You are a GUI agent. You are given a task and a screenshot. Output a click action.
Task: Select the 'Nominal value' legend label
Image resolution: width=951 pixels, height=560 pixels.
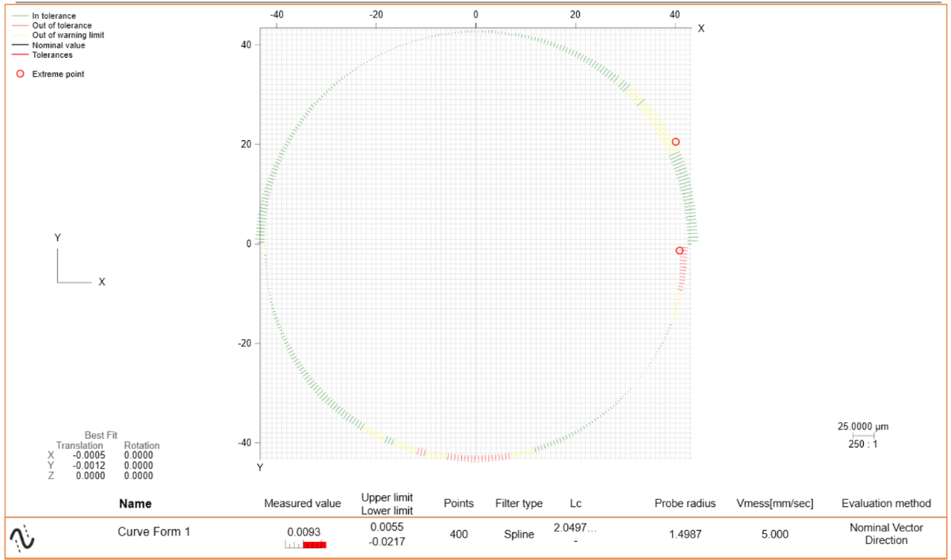point(59,45)
